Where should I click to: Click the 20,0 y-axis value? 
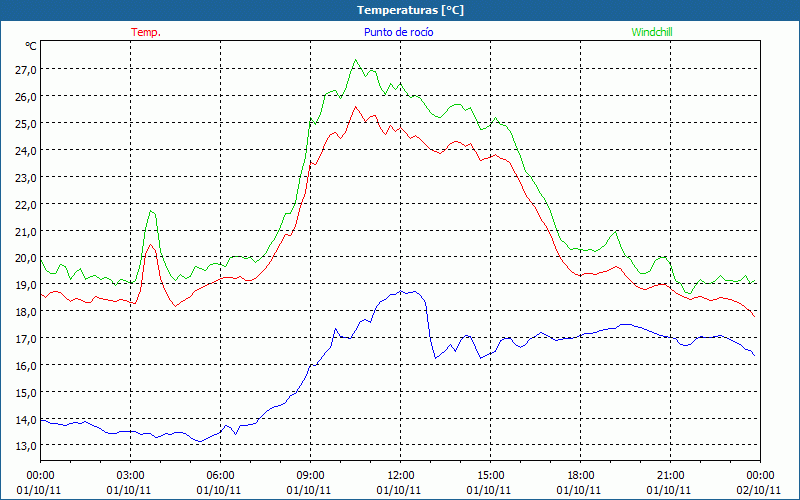(26, 259)
